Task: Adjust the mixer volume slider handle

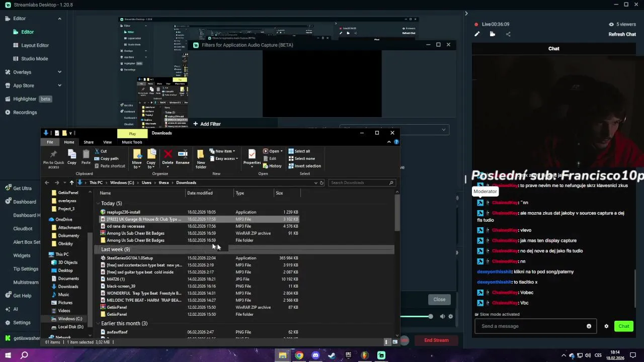Action: pos(430,316)
